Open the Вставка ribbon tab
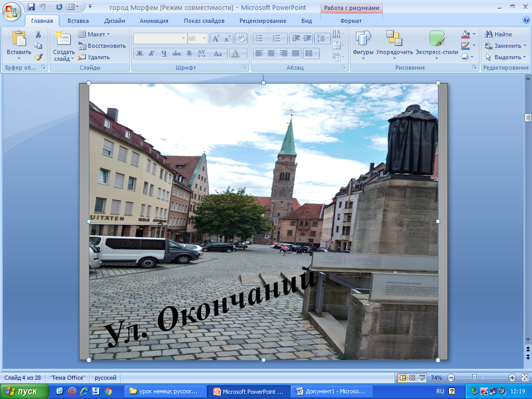Image resolution: width=532 pixels, height=399 pixels. point(78,21)
